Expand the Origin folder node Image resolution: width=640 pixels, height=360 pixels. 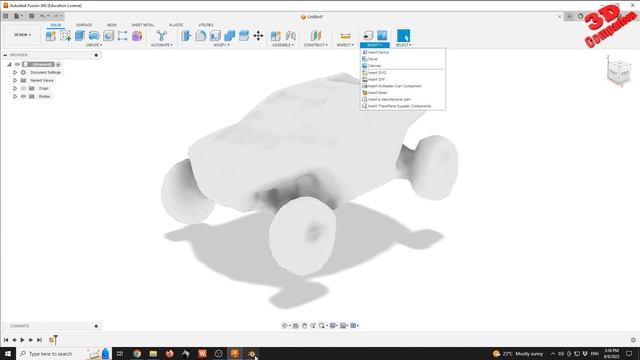(x=15, y=88)
